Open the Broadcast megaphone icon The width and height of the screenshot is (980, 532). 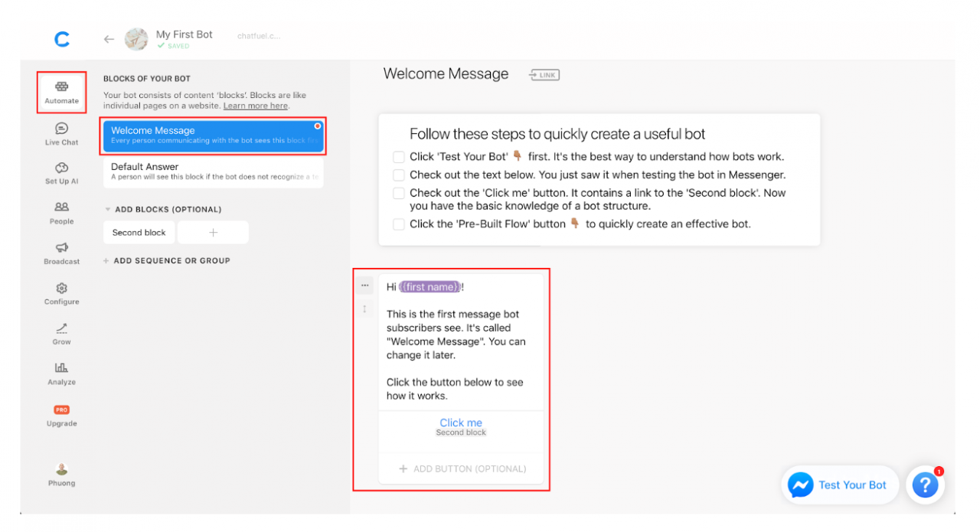[x=61, y=247]
